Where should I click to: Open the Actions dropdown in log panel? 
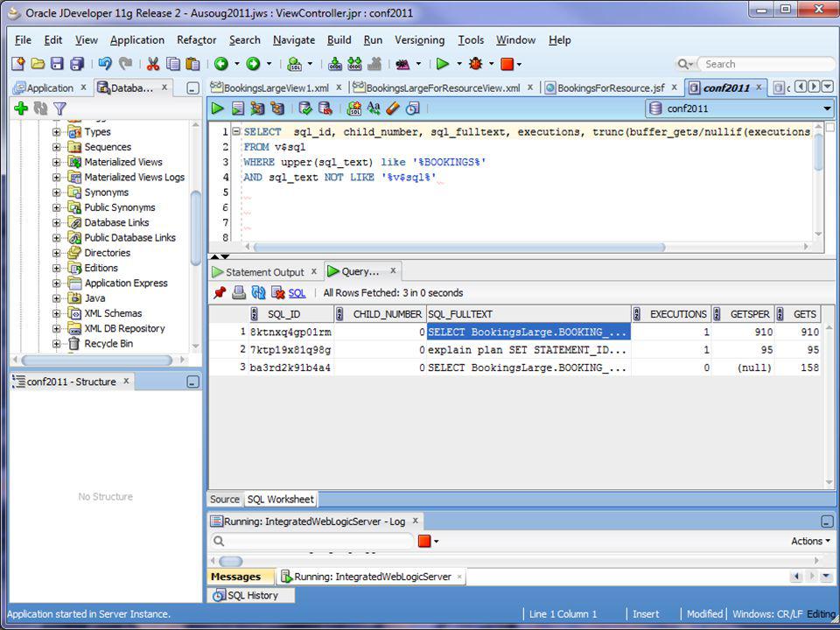pyautogui.click(x=810, y=541)
